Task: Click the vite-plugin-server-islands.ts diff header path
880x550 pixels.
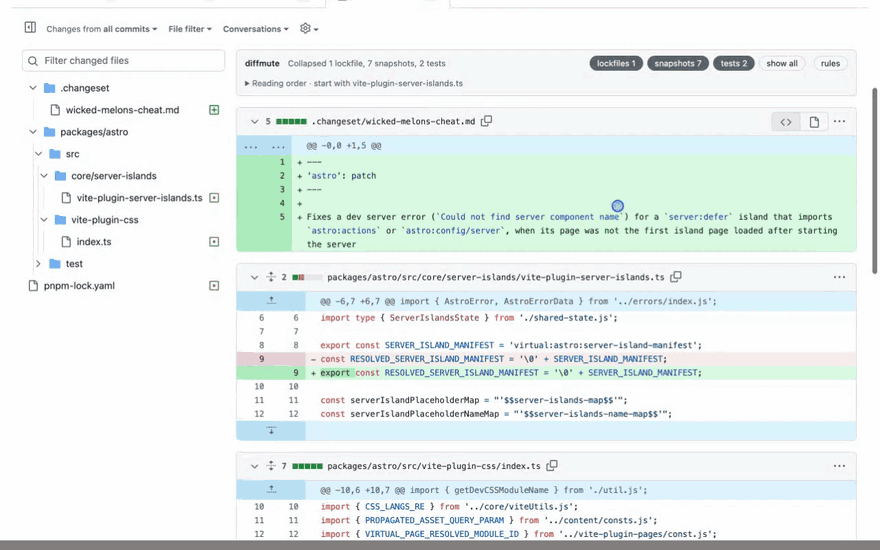Action: [x=496, y=277]
